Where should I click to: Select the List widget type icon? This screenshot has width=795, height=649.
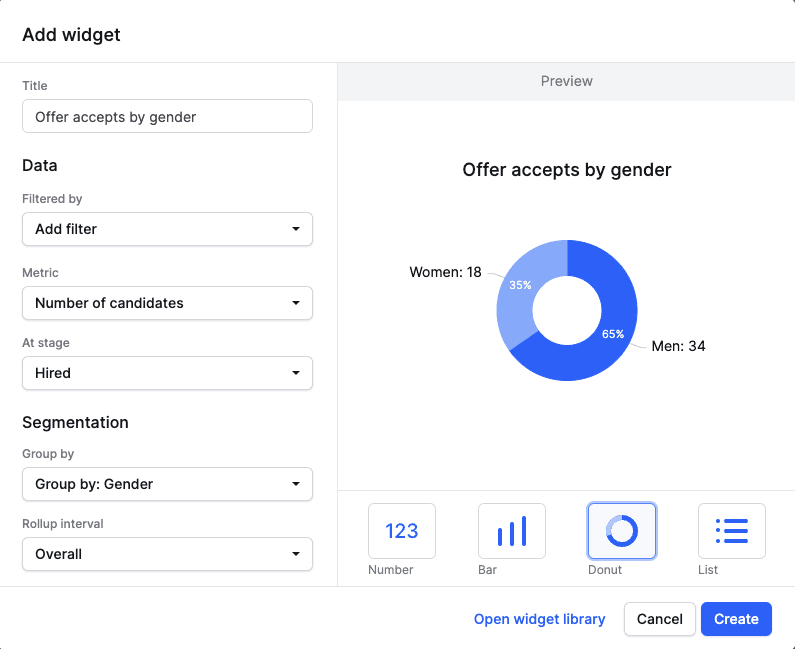[x=731, y=531]
